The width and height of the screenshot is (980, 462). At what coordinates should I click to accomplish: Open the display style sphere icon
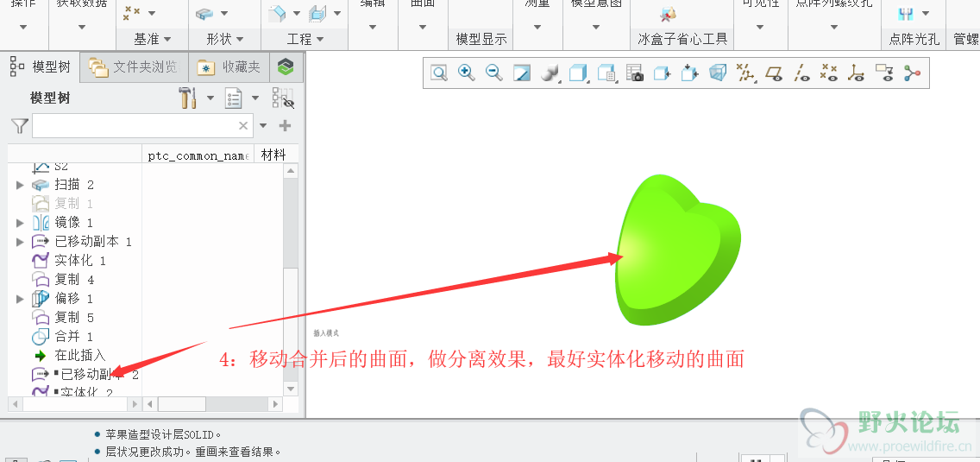(549, 73)
